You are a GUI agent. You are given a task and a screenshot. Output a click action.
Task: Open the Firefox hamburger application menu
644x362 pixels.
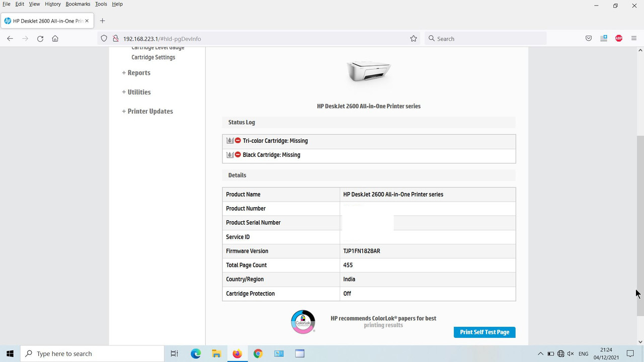pos(633,39)
